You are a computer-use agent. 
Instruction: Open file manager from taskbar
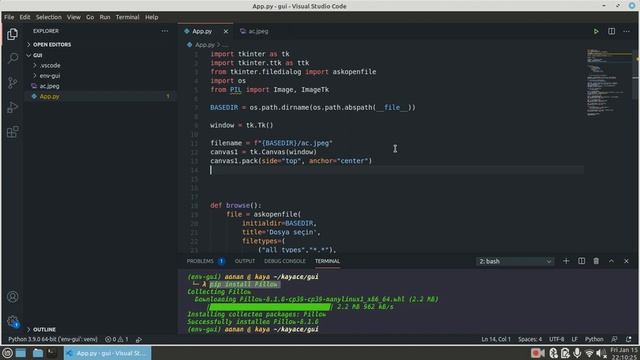(38, 353)
